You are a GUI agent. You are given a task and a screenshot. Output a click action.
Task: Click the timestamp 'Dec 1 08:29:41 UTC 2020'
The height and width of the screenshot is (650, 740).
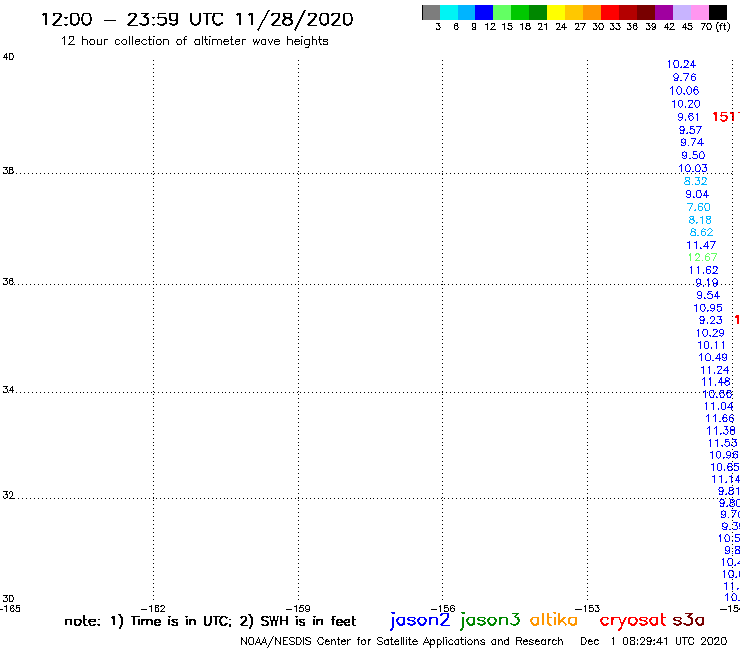(654, 642)
